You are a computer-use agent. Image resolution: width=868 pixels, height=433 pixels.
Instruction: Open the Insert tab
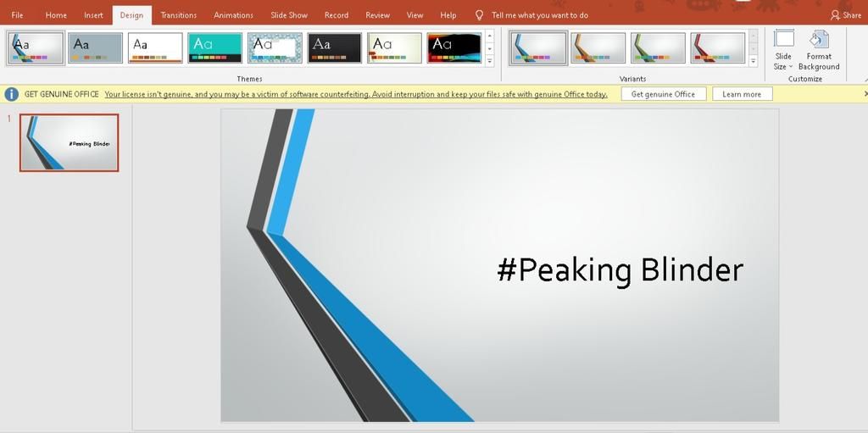coord(93,15)
